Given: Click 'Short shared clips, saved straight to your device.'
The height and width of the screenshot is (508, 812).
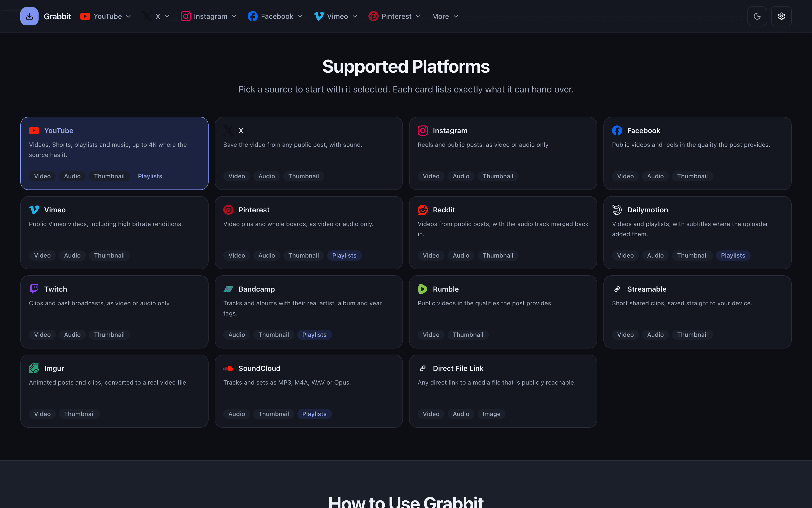Looking at the screenshot, I should (682, 303).
